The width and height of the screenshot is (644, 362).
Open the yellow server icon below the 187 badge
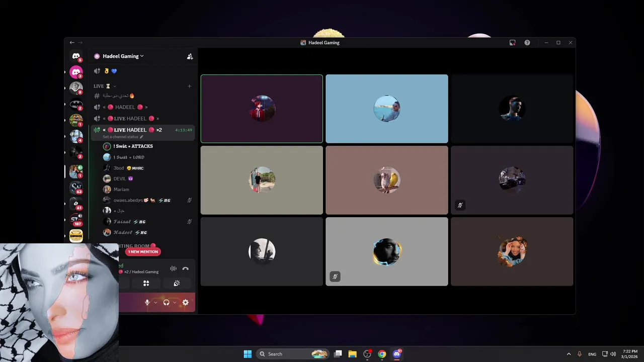76,236
